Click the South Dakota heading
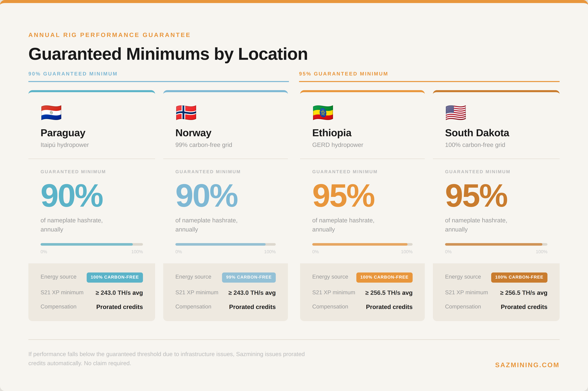Screen dimensions: 588x391 [477, 133]
